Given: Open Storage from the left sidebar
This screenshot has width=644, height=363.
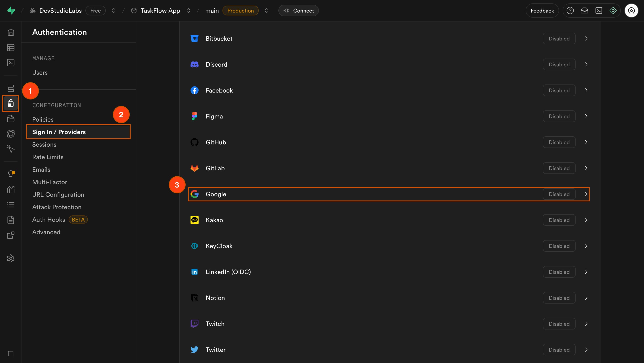Looking at the screenshot, I should 11,118.
